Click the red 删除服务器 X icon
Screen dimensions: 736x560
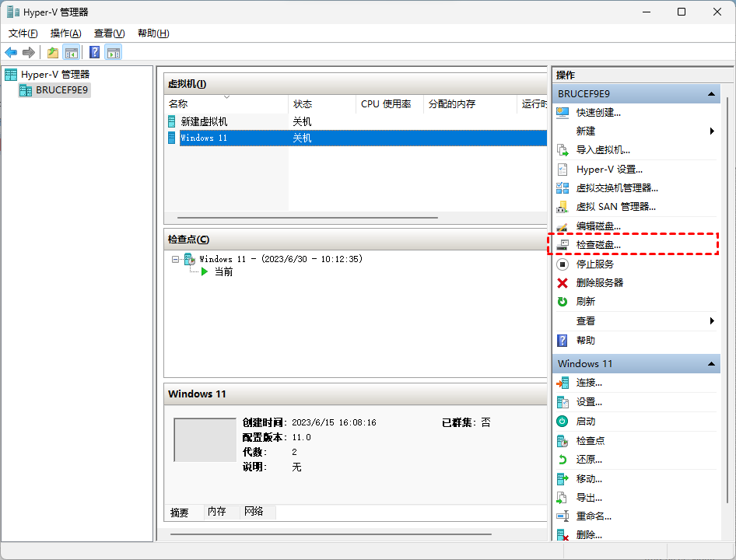(563, 283)
